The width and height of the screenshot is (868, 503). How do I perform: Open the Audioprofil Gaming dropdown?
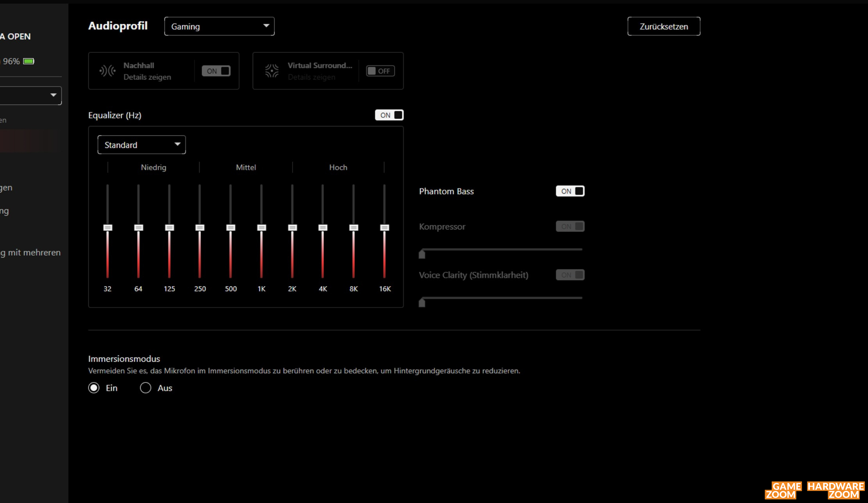pos(219,26)
